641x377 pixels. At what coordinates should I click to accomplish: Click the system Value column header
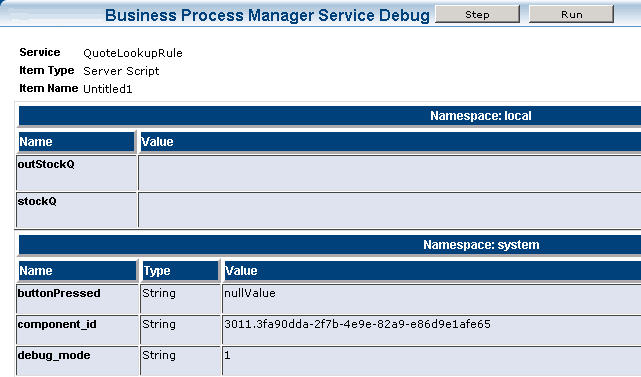pos(432,271)
